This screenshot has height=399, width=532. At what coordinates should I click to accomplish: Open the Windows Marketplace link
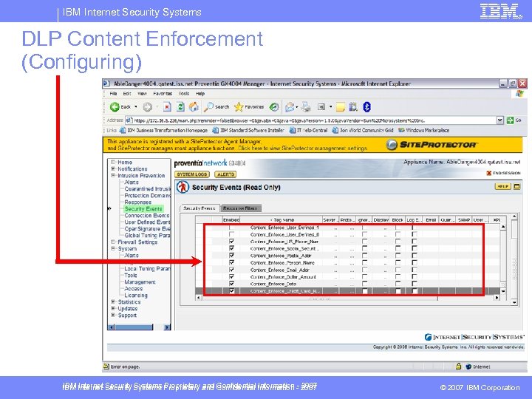[424, 130]
